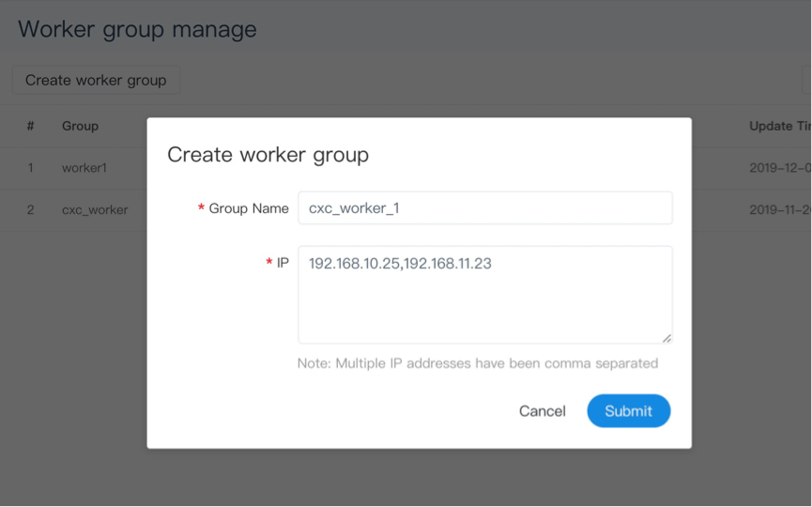Click the Group column header

80,126
